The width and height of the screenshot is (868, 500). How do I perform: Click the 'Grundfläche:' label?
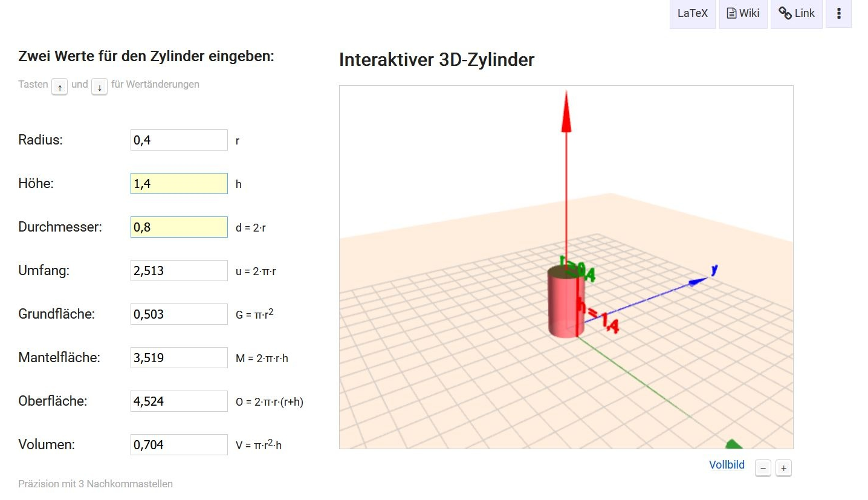pos(57,314)
